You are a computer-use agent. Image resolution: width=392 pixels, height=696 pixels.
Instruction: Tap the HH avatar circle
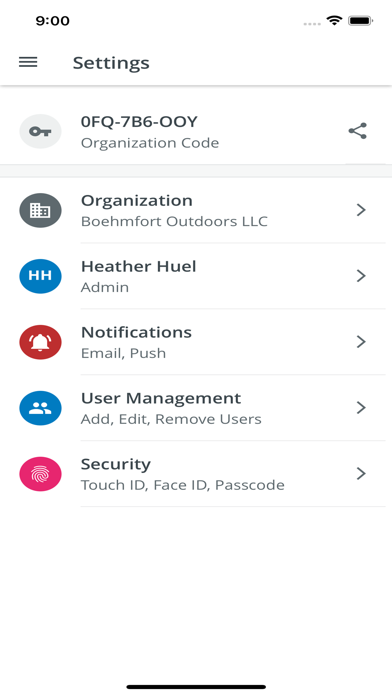pos(40,276)
